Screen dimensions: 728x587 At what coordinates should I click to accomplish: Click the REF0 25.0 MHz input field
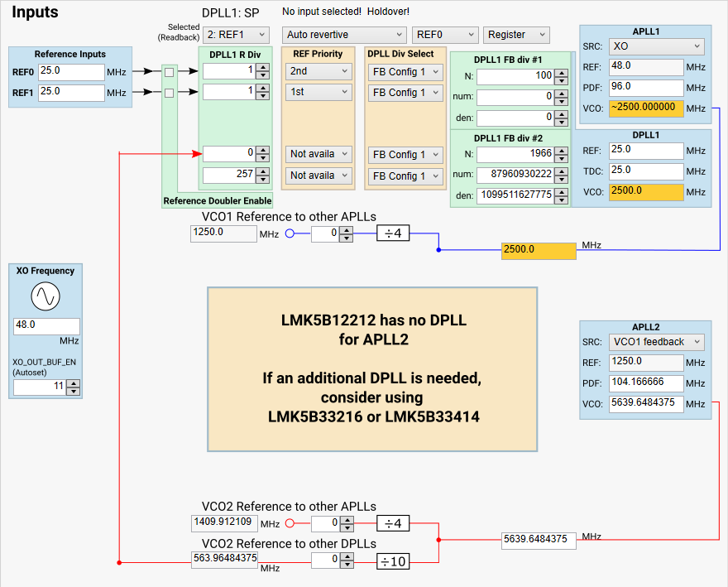tap(71, 72)
